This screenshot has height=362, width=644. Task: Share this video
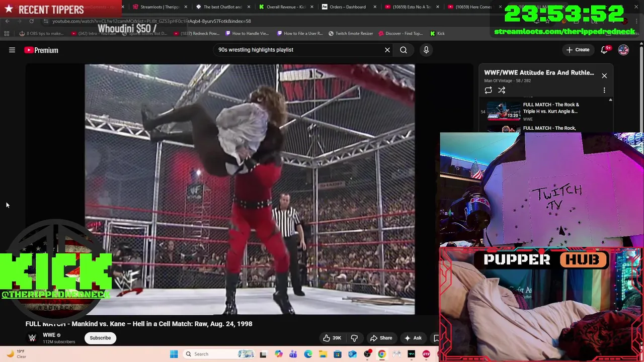(x=381, y=338)
